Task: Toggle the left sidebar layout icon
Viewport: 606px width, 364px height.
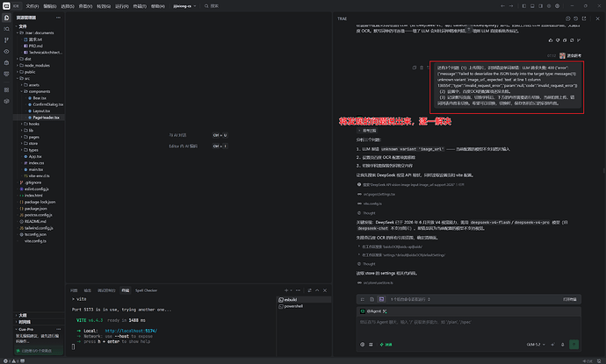Action: [524, 6]
